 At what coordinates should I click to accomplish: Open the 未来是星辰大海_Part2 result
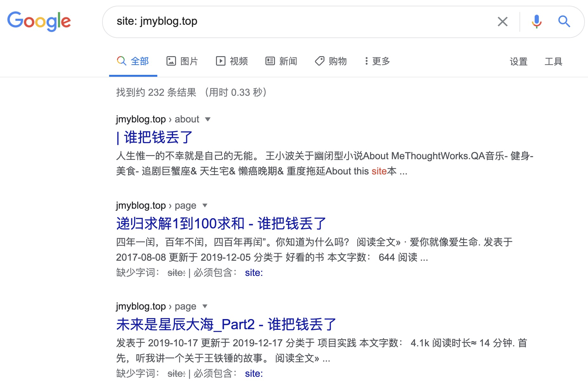pos(226,324)
